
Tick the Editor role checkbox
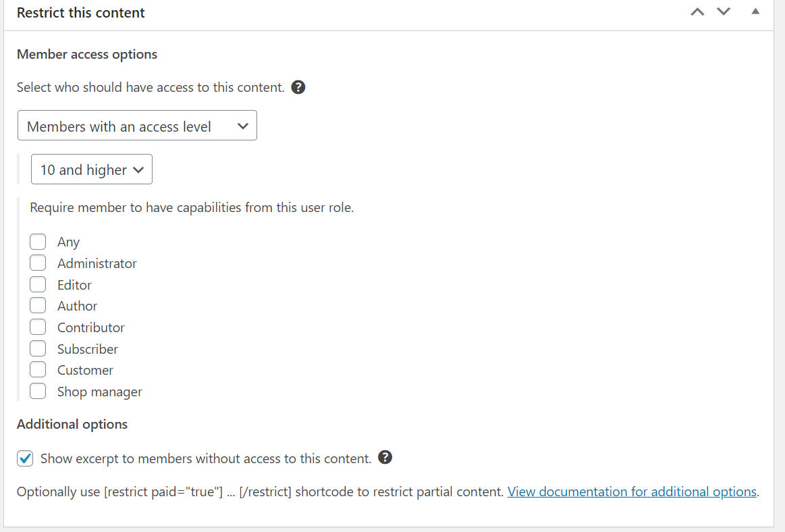(38, 284)
